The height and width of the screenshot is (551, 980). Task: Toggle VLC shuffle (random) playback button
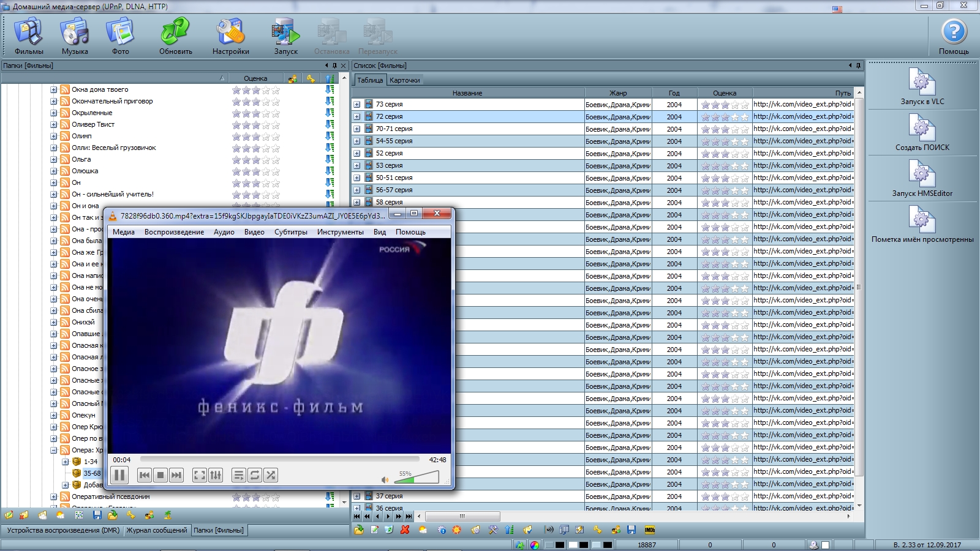271,475
